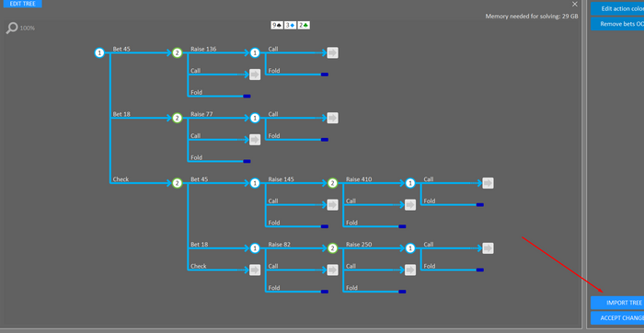Image resolution: width=644 pixels, height=333 pixels.
Task: Click the Raise 82 action label
Action: [280, 245]
